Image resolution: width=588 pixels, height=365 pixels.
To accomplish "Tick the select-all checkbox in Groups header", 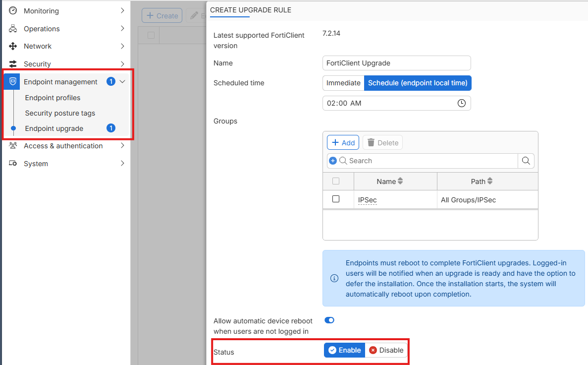I will point(336,181).
